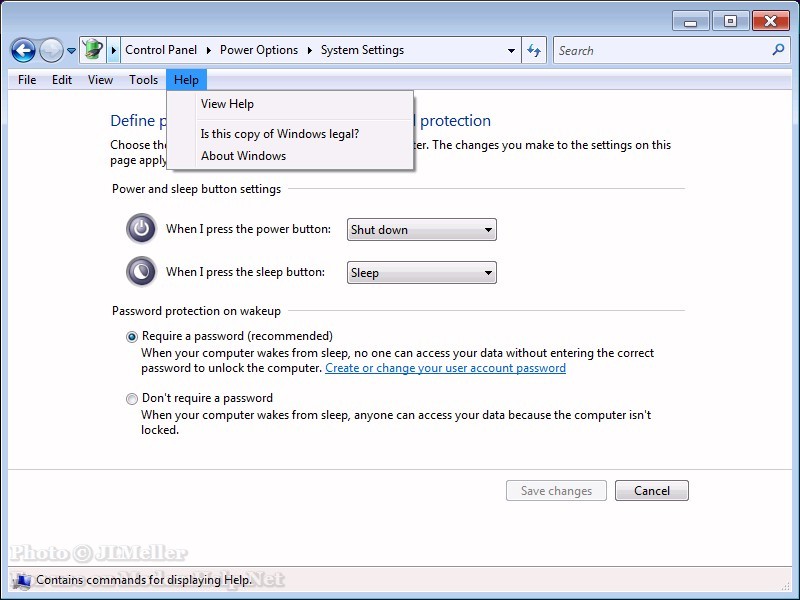Click the 'Password protection on wakeup' heading
The image size is (800, 600).
(x=196, y=311)
